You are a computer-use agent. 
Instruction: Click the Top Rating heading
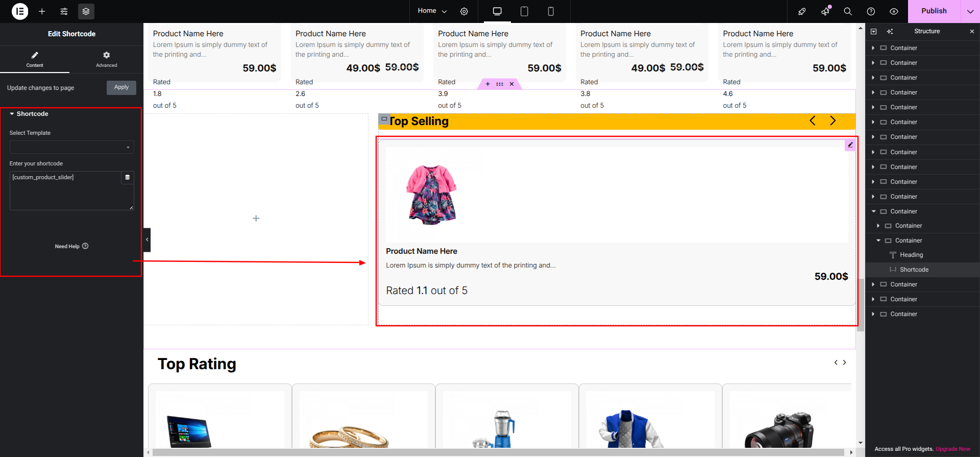(x=197, y=364)
